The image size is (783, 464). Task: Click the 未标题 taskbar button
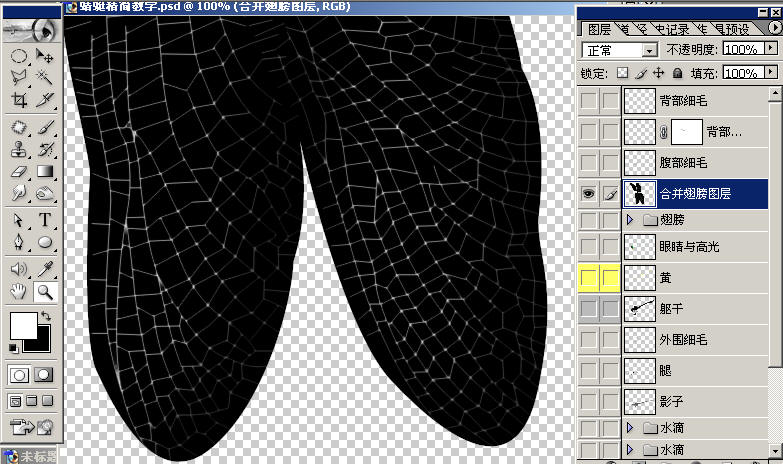30,457
